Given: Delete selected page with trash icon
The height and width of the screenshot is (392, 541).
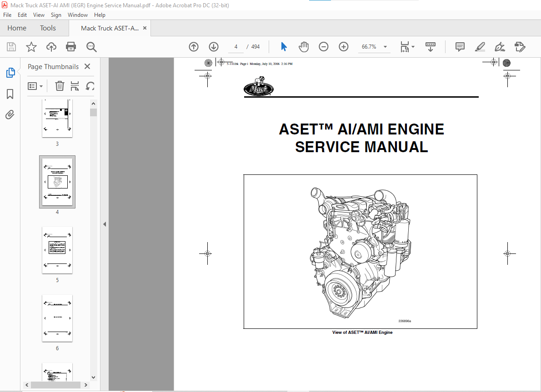Looking at the screenshot, I should [x=60, y=86].
